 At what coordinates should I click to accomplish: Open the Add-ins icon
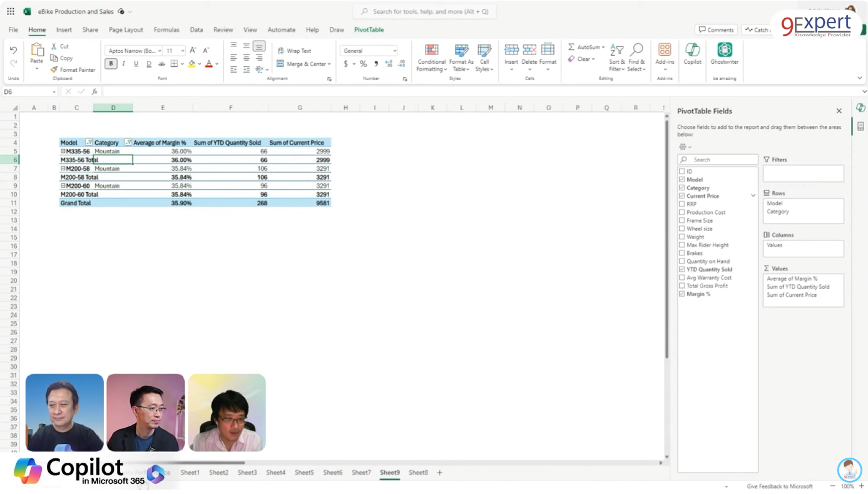click(665, 51)
